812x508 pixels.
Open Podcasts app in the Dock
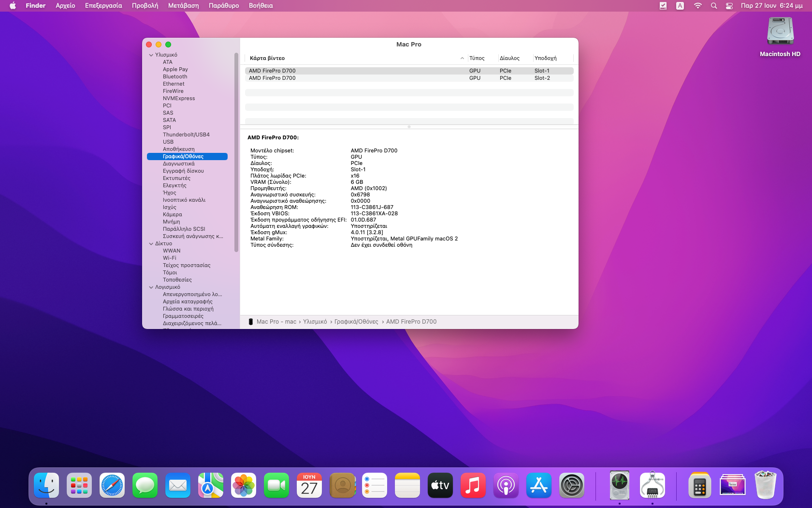pyautogui.click(x=506, y=485)
